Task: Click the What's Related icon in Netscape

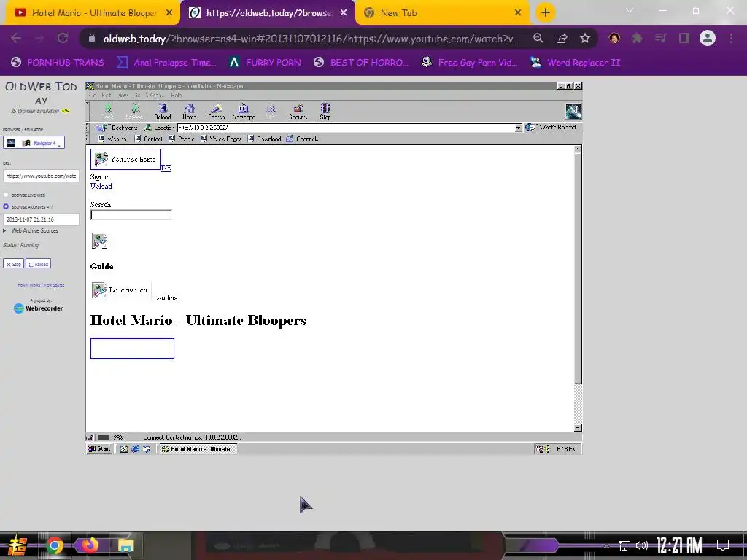Action: [530, 127]
